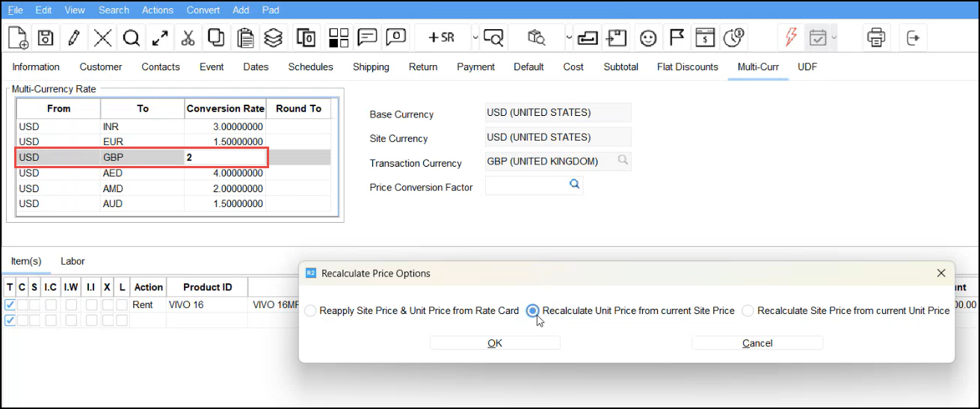Click the flag icon in toolbar
Viewport: 980px width, 409px height.
[677, 37]
